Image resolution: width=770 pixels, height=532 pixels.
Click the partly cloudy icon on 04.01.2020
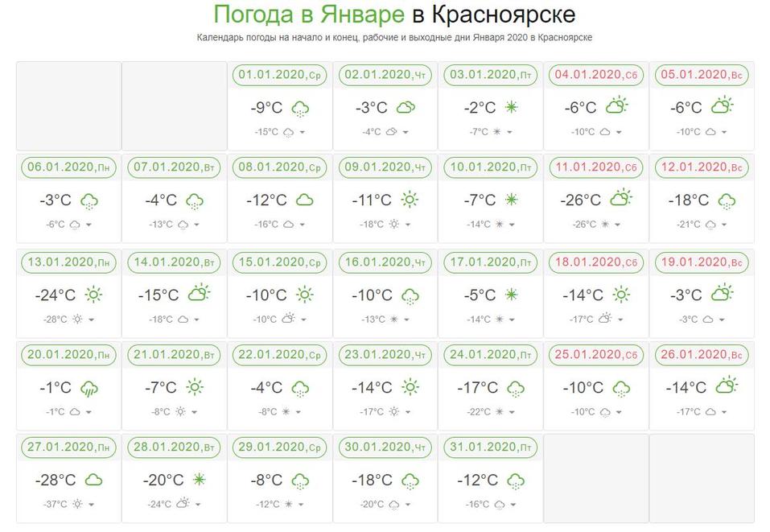(617, 105)
